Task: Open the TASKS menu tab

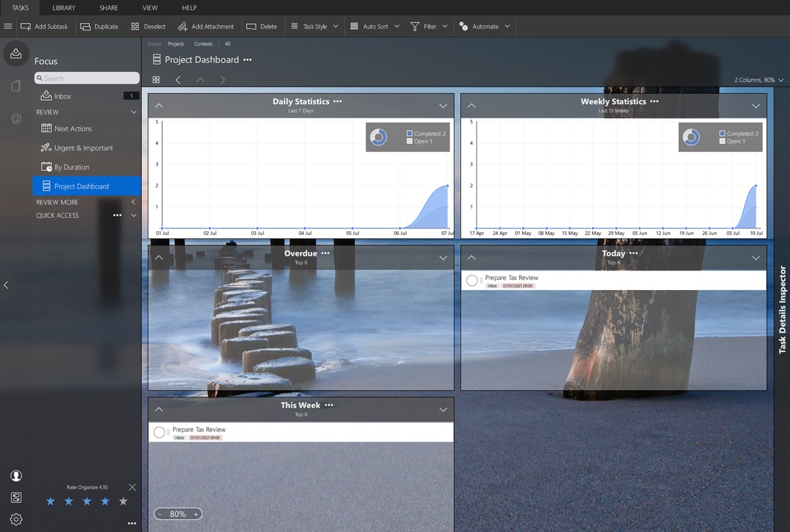Action: [20, 7]
